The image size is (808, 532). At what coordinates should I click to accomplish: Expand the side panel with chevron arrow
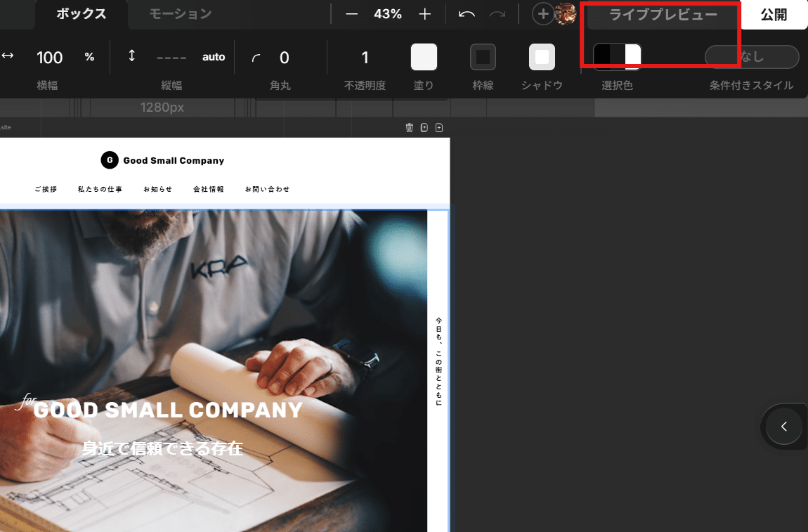[x=784, y=427]
